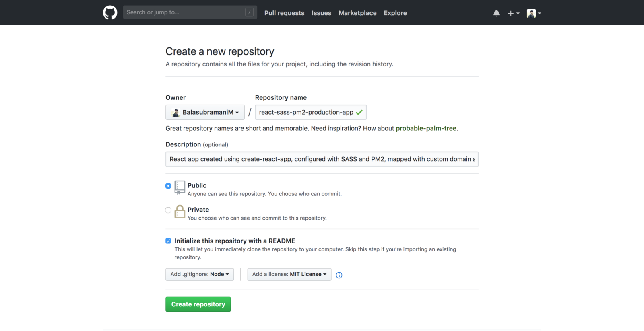Click the slash shortcut key icon
644x331 pixels.
(249, 12)
